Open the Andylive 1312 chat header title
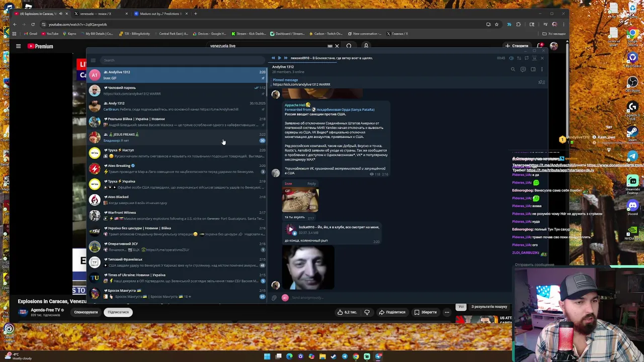The image size is (644, 362). coord(283,67)
